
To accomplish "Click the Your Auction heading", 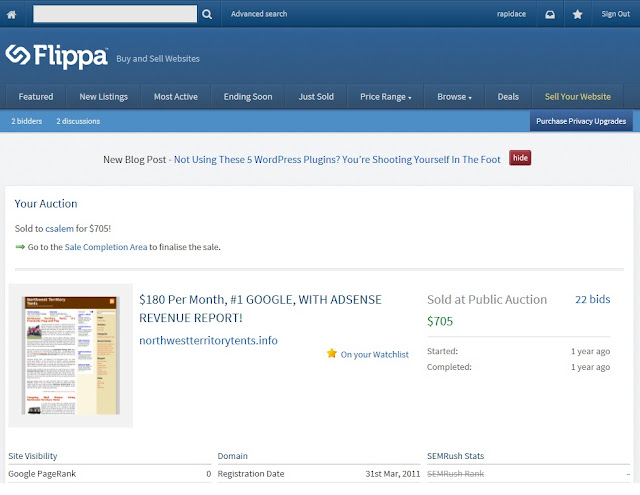I will (46, 204).
